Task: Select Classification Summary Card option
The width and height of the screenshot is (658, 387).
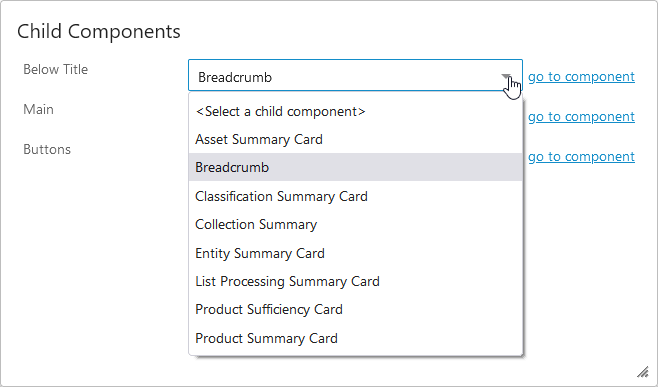Action: (x=355, y=196)
